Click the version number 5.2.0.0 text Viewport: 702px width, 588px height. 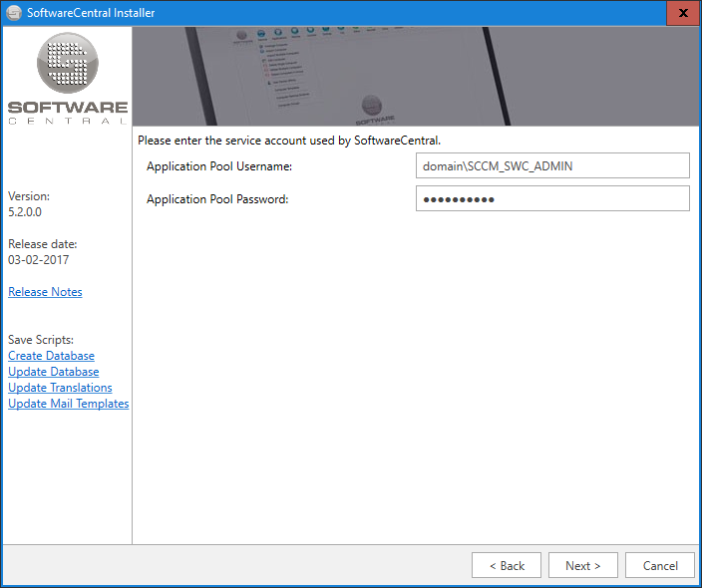click(25, 212)
